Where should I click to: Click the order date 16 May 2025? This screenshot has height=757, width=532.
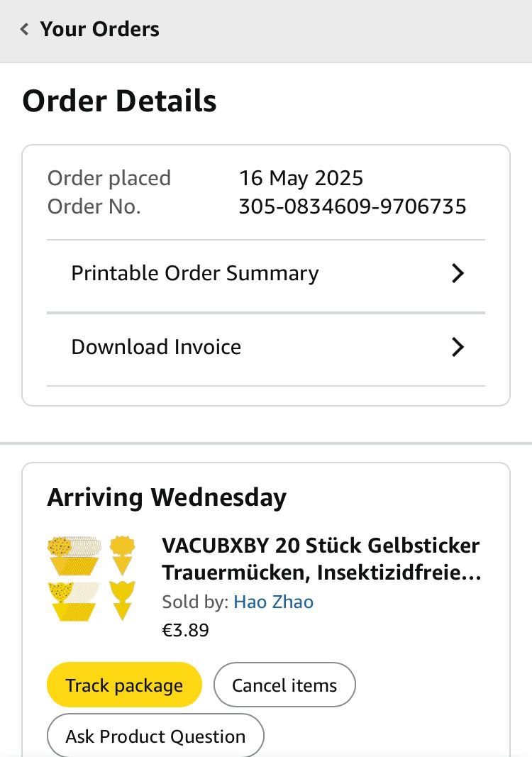coord(301,178)
